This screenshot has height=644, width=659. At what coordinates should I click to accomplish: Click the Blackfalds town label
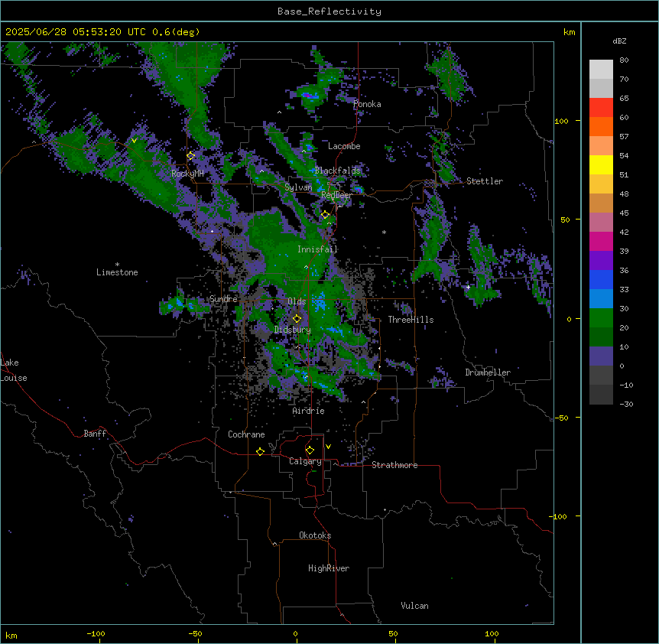[x=337, y=171]
